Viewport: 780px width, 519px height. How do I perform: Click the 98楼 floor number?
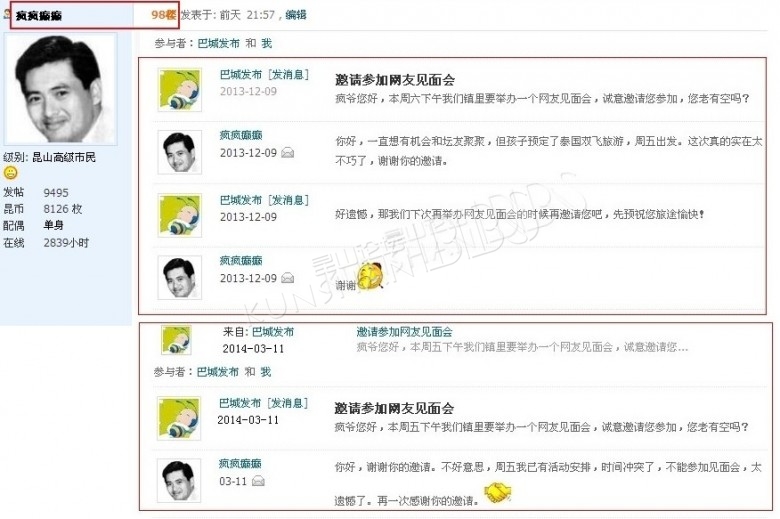click(x=164, y=15)
